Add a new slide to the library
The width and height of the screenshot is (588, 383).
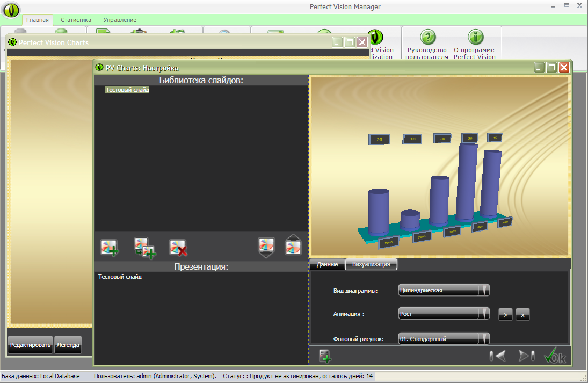110,248
